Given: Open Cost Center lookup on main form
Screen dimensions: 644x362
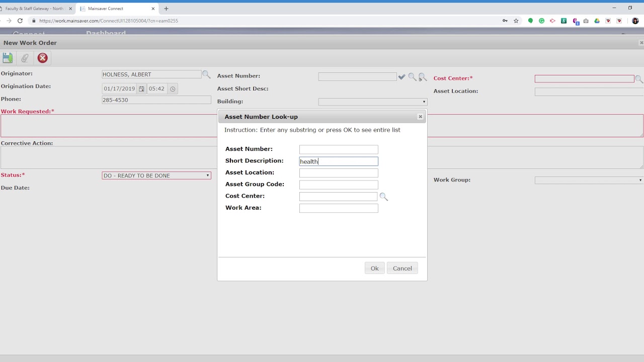Looking at the screenshot, I should [x=639, y=79].
